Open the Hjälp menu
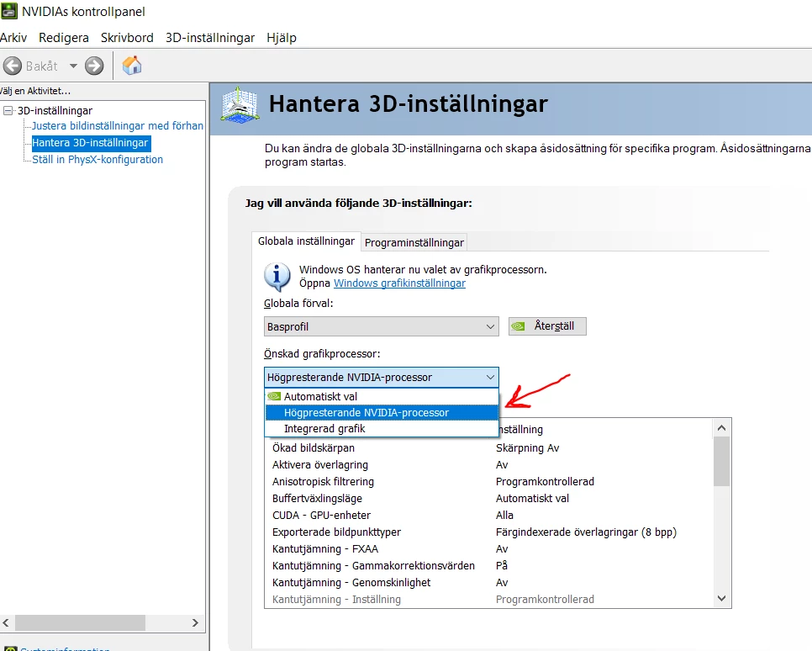The image size is (812, 651). pyautogui.click(x=282, y=38)
